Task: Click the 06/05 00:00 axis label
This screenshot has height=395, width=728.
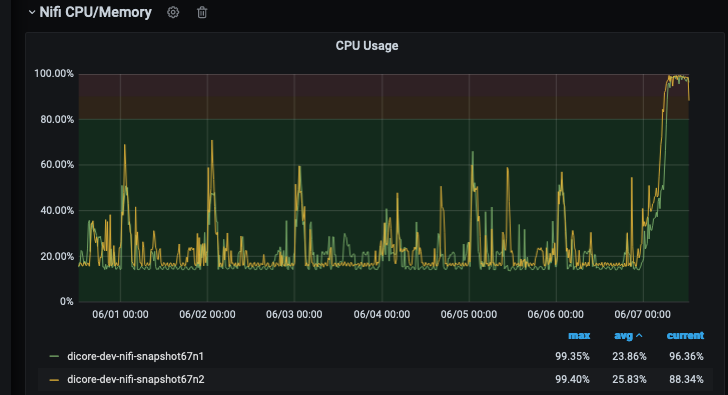Action: pyautogui.click(x=469, y=314)
